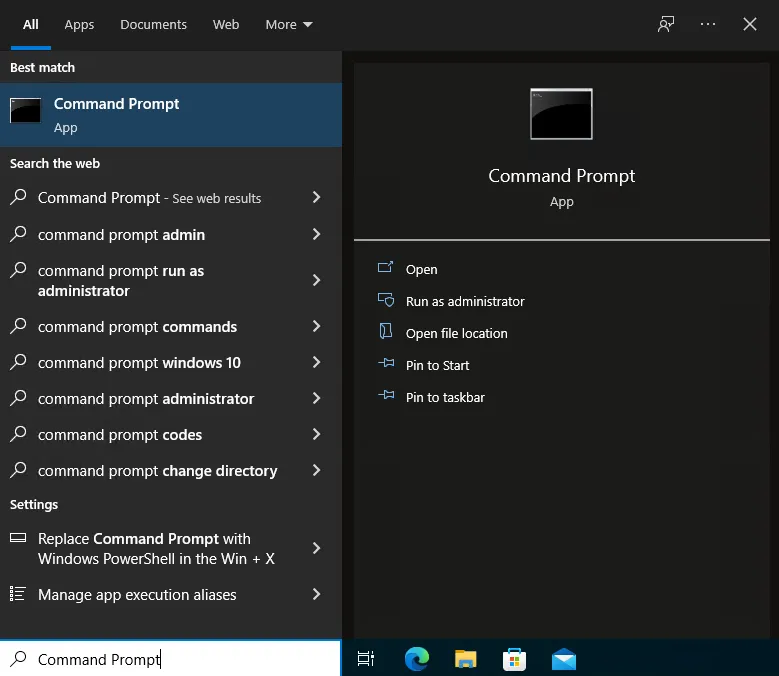
Task: Expand the Manage app execution aliases chevron
Action: [x=316, y=594]
